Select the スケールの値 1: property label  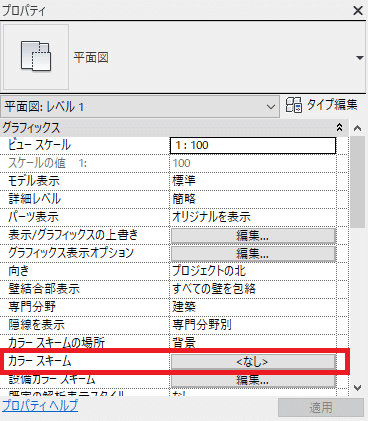point(47,163)
